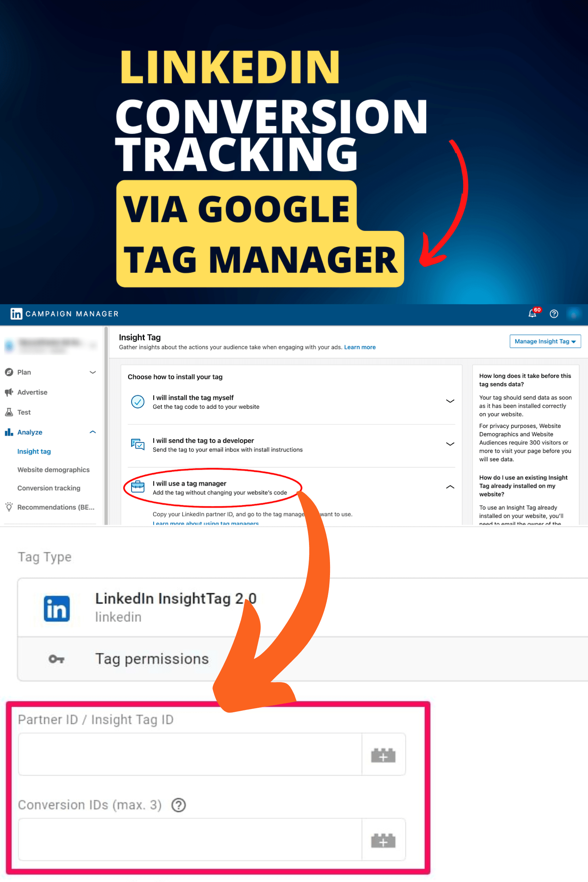Click 'Copy your LinkedIn partner ID' instruction text
The height and width of the screenshot is (882, 588).
click(x=252, y=514)
